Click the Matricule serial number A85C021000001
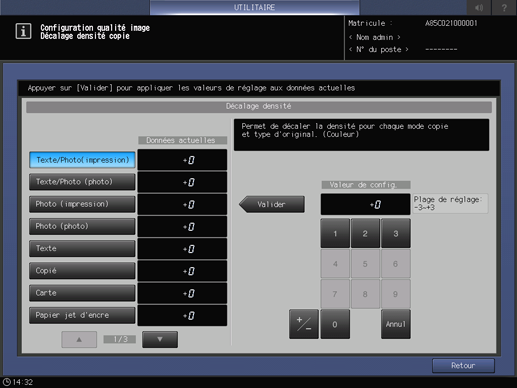 coord(451,23)
